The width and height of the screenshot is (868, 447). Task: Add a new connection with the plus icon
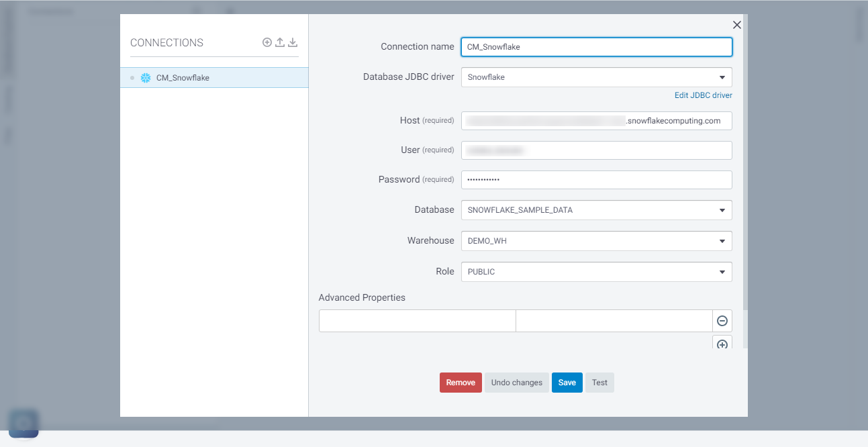pyautogui.click(x=267, y=42)
